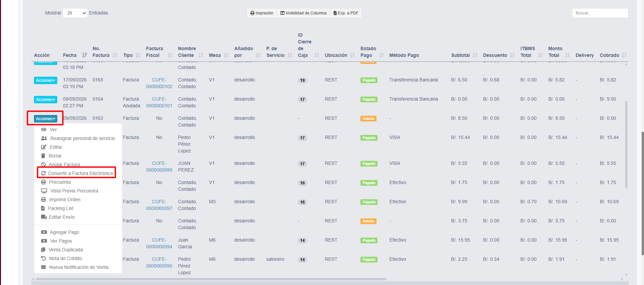Click the pencil icon beside Editar
The height and width of the screenshot is (285, 644).
(x=44, y=147)
